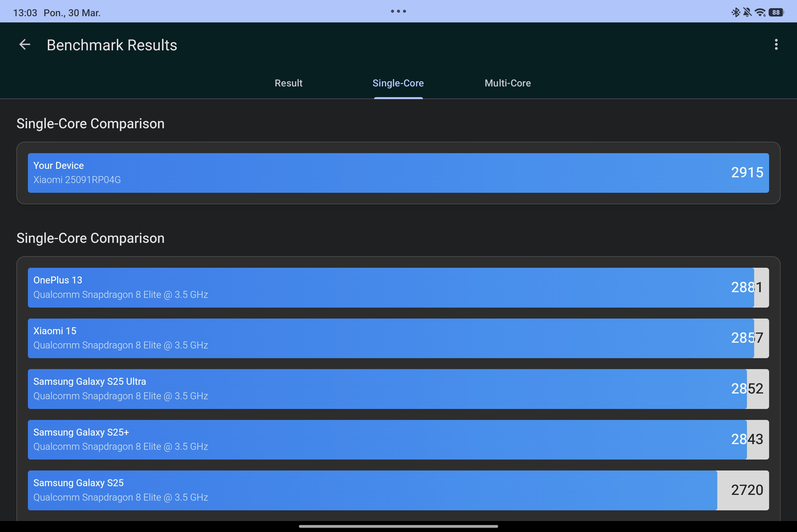Switch to the Multi-Core tab

click(x=508, y=83)
